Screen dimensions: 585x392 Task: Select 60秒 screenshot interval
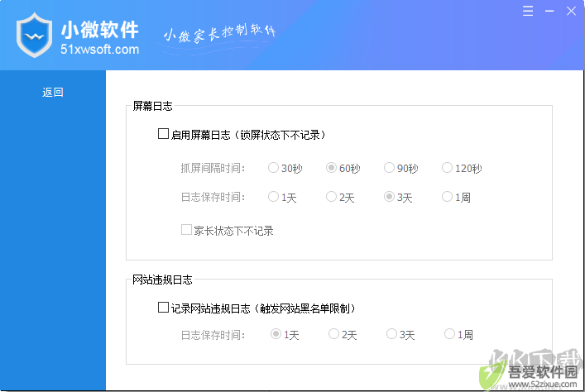331,167
